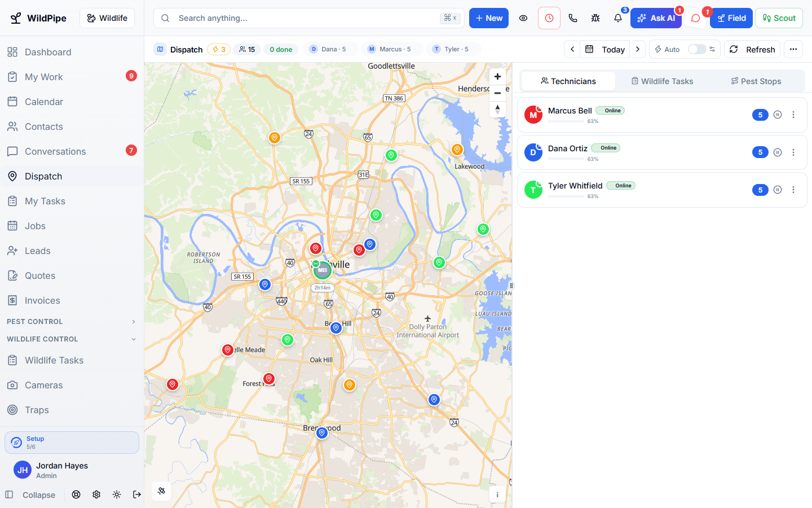Open the Ask AI assistant

pyautogui.click(x=656, y=18)
